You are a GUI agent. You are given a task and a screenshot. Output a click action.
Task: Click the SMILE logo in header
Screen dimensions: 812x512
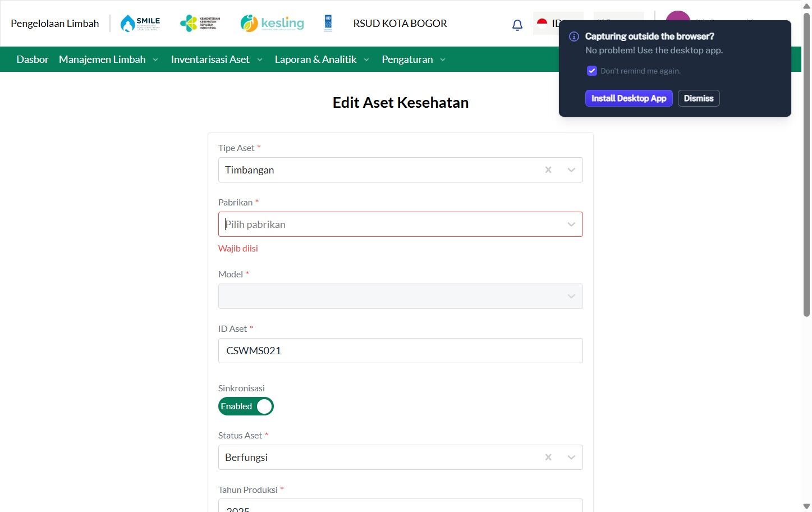click(140, 23)
